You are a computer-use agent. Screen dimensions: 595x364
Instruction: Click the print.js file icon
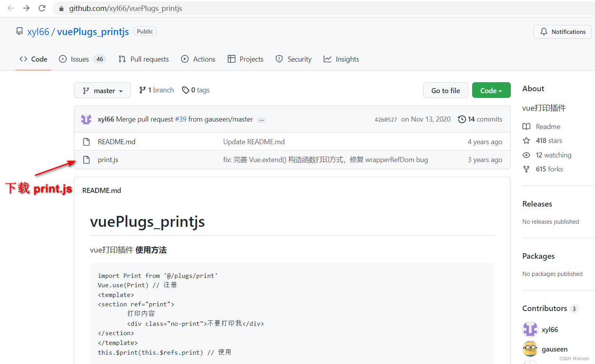pos(86,159)
